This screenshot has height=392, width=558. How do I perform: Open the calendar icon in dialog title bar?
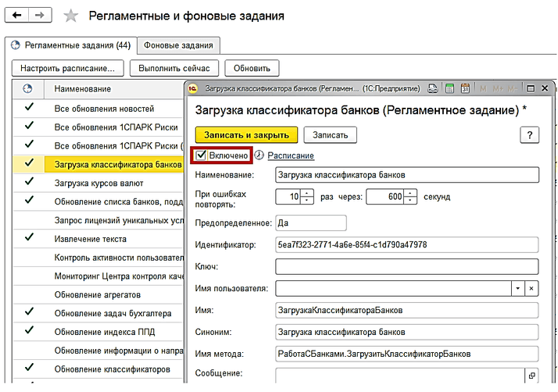[464, 89]
